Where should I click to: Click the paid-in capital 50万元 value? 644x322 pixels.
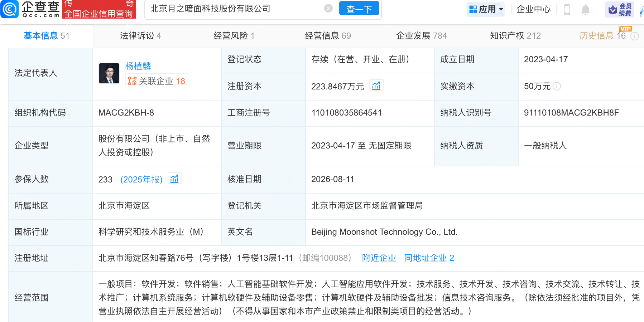[537, 86]
